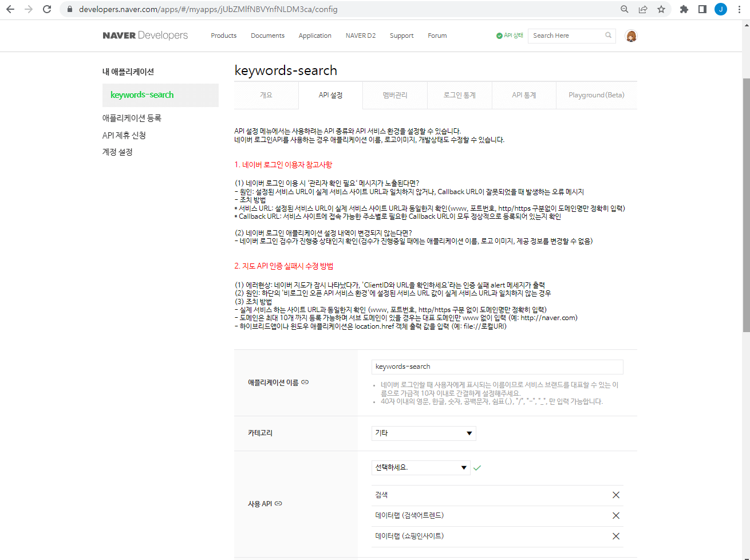The image size is (750, 560).
Task: Click the 카테고리 field label
Action: [260, 433]
